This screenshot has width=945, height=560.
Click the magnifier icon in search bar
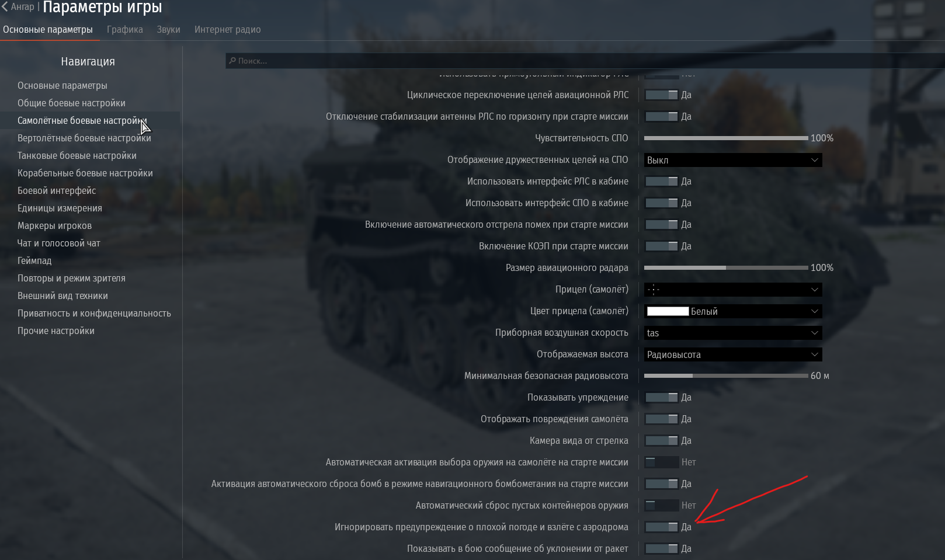[232, 61]
